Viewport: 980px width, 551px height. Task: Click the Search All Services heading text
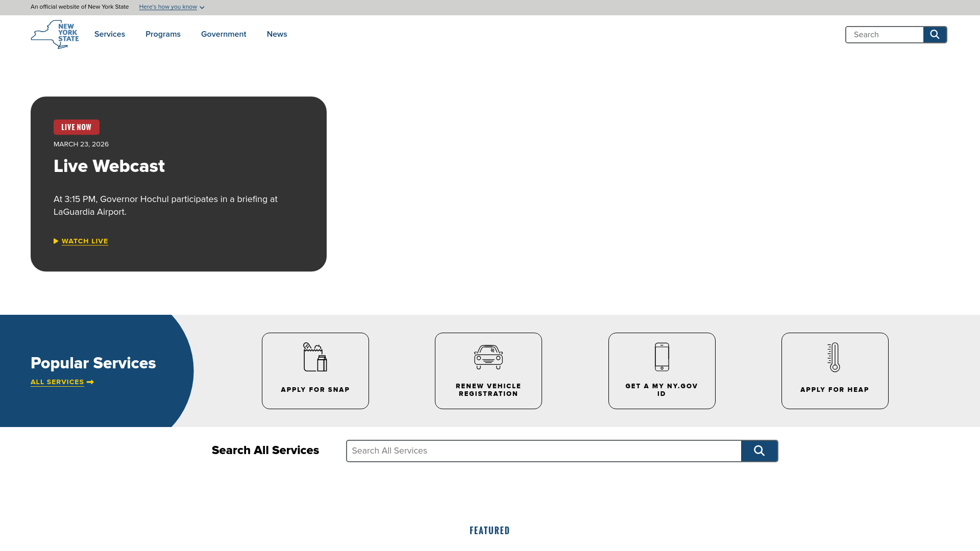265,450
